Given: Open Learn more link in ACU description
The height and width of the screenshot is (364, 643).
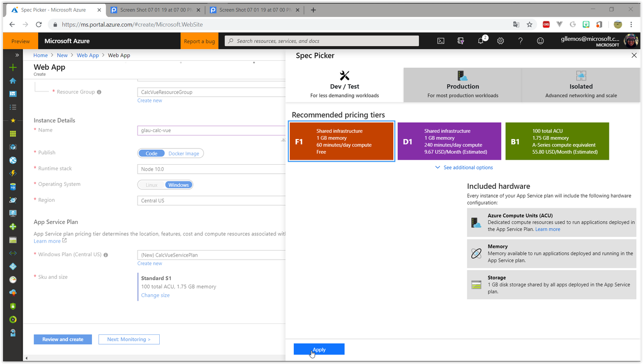Looking at the screenshot, I should pos(548,229).
